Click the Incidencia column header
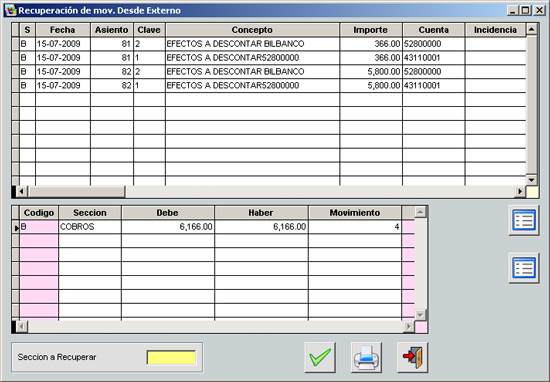Screen dimensions: 550x382 pos(495,30)
